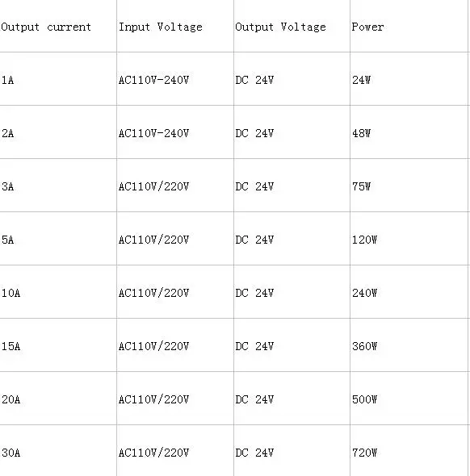Select the 30A current cell
This screenshot has height=476, width=470.
coord(58,451)
